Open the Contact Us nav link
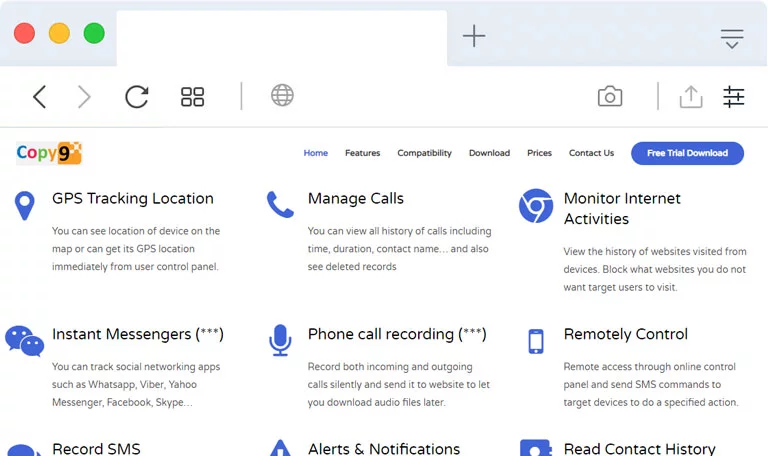The height and width of the screenshot is (456, 768). [591, 153]
